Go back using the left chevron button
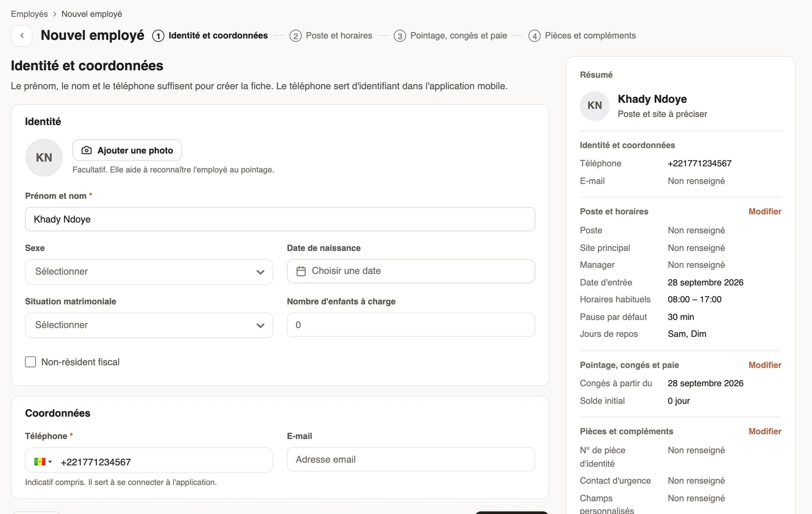 tap(22, 36)
